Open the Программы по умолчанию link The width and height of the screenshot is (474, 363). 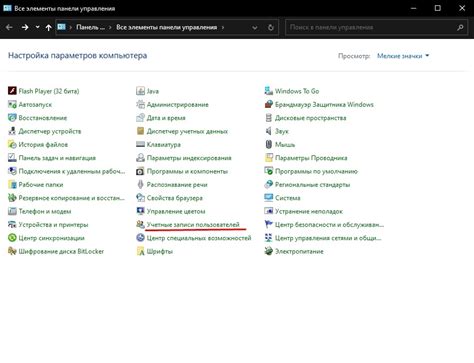tap(316, 171)
